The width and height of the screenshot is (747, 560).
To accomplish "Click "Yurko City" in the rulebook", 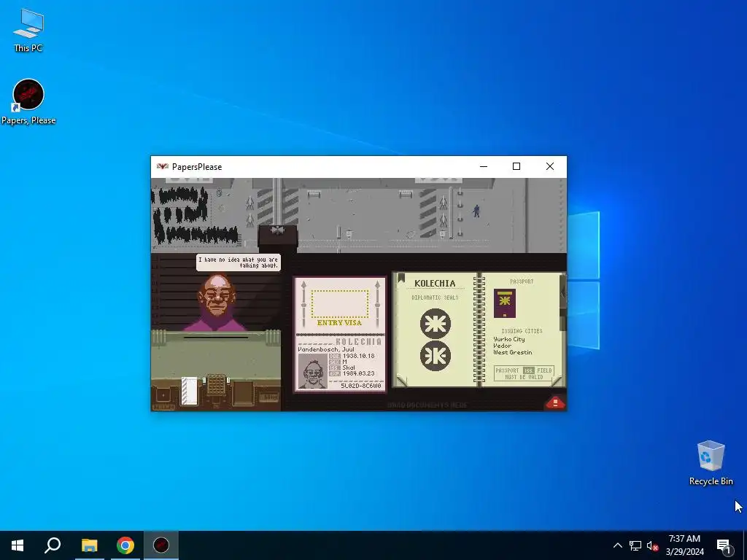I will coord(509,339).
